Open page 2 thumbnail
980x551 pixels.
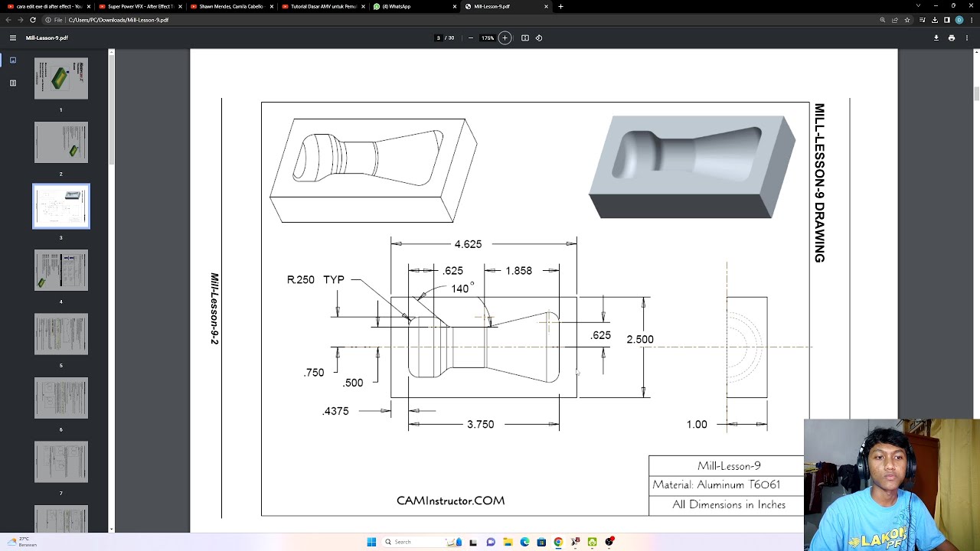coord(61,142)
